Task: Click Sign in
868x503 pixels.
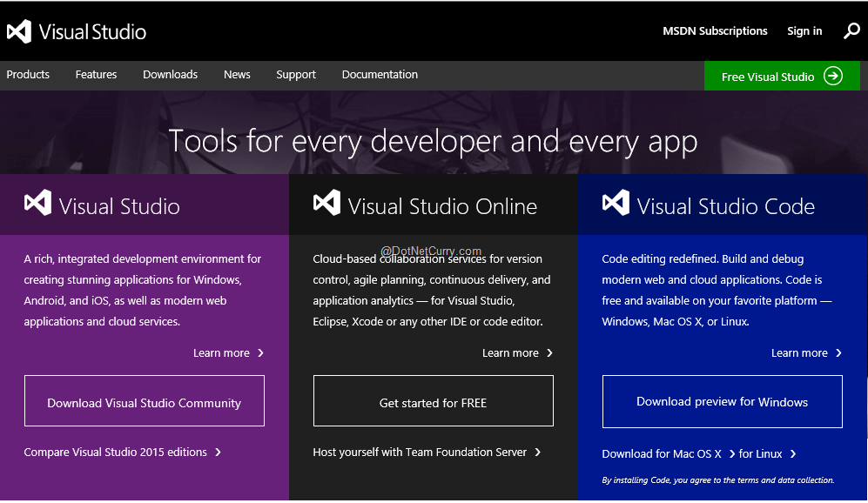Action: click(804, 31)
